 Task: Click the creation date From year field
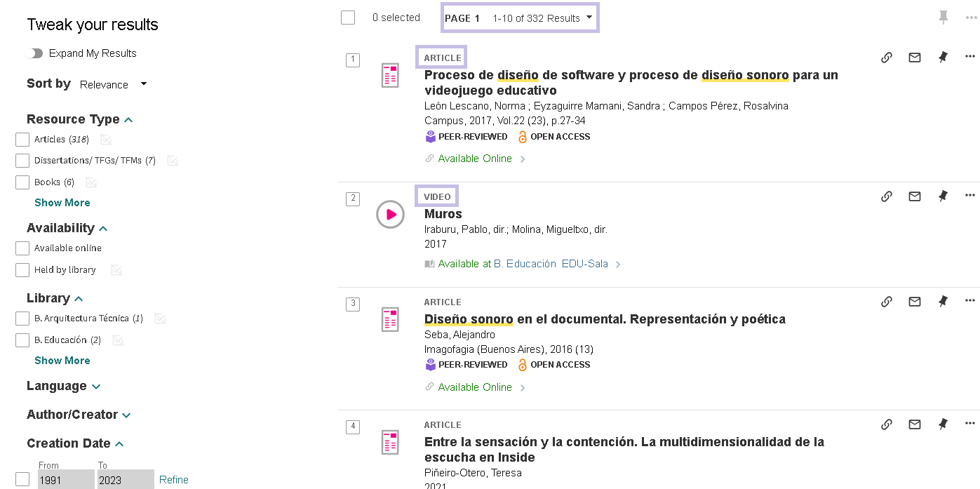coord(66,480)
